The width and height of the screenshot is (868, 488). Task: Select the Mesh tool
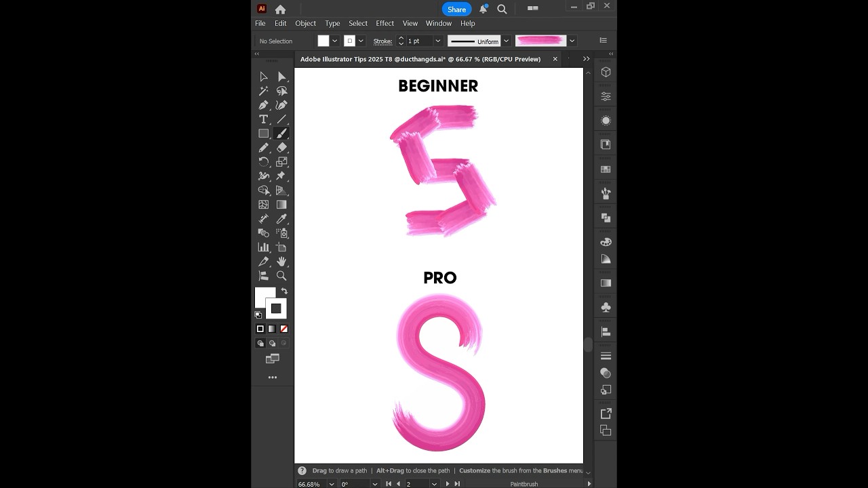[264, 205]
